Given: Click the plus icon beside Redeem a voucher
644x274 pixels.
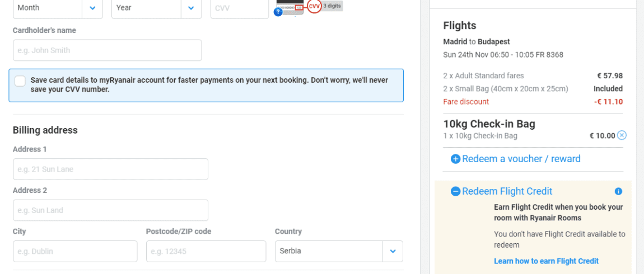Looking at the screenshot, I should (455, 159).
